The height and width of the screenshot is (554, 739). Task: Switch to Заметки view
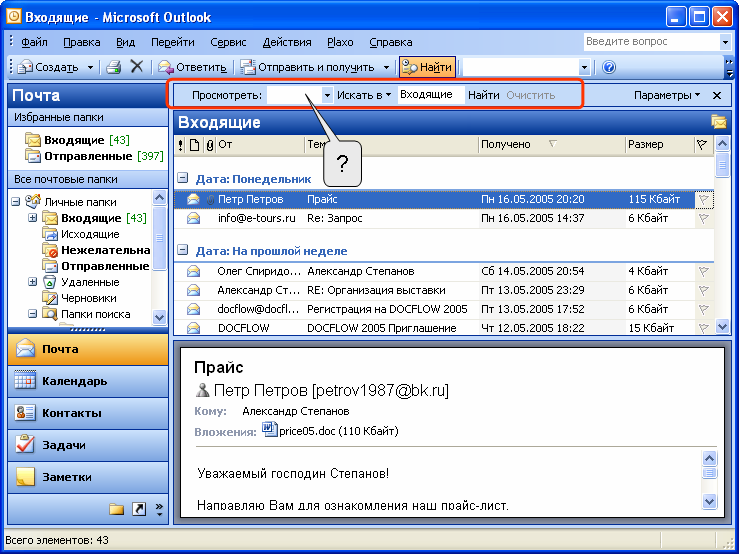88,477
